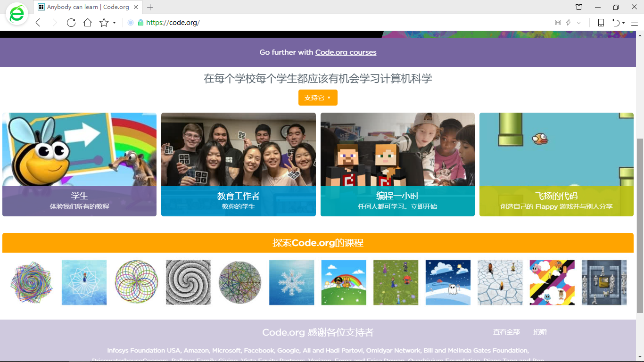The width and height of the screenshot is (644, 362).
Task: Click the 探索Code.org的课程 orange banner
Action: (x=318, y=243)
